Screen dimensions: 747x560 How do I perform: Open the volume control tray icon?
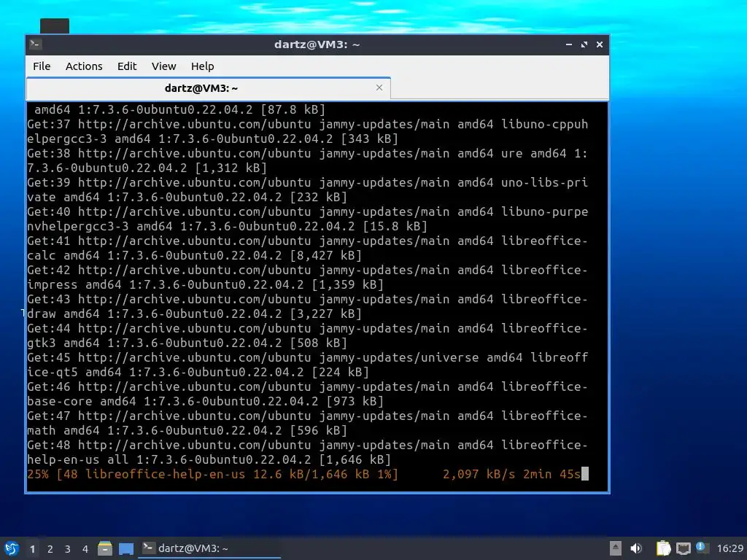[x=636, y=548]
